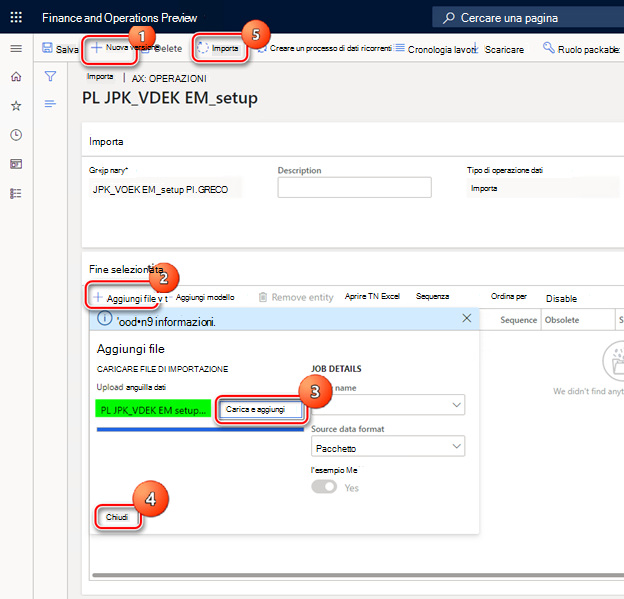This screenshot has height=599, width=624.
Task: Click the blue upload progress bar
Action: pos(200,430)
